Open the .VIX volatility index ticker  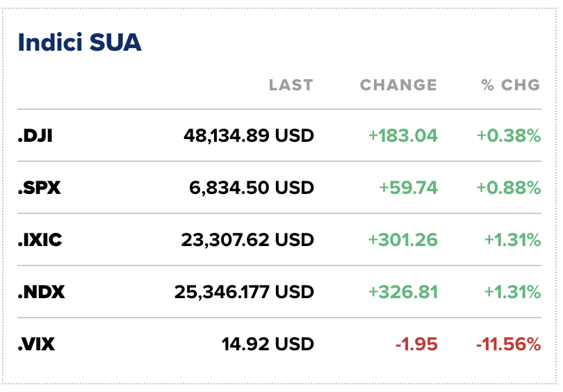click(x=36, y=344)
